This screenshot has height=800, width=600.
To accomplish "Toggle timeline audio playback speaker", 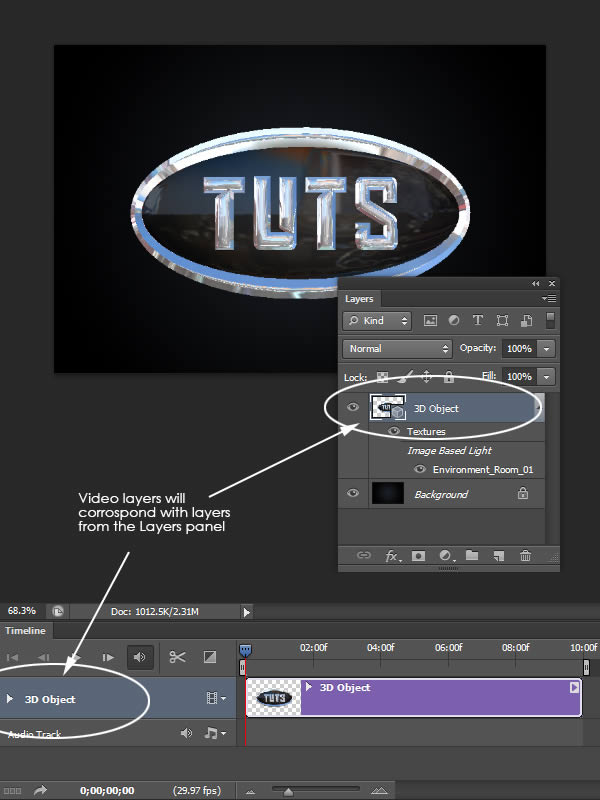I will 140,657.
